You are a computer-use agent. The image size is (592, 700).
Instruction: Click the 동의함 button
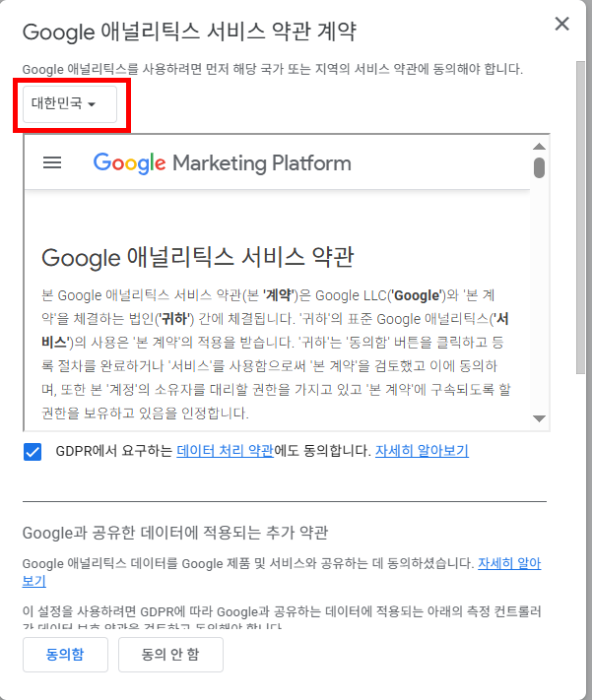click(x=65, y=655)
